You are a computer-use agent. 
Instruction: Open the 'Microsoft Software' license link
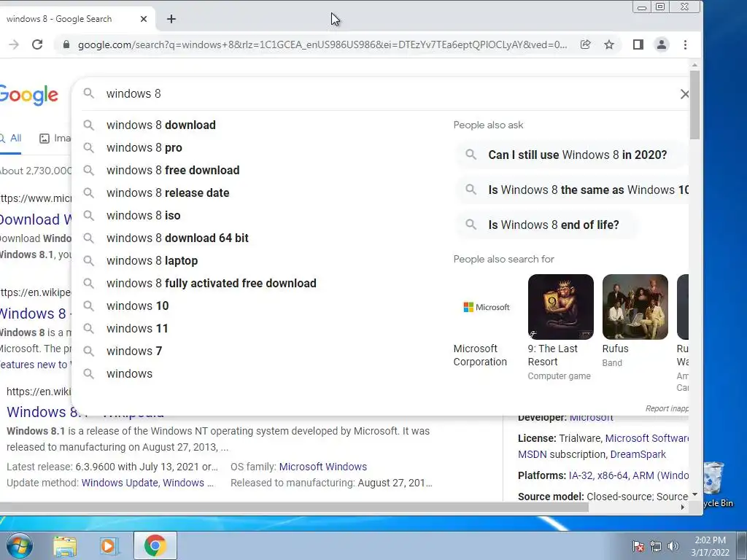646,438
